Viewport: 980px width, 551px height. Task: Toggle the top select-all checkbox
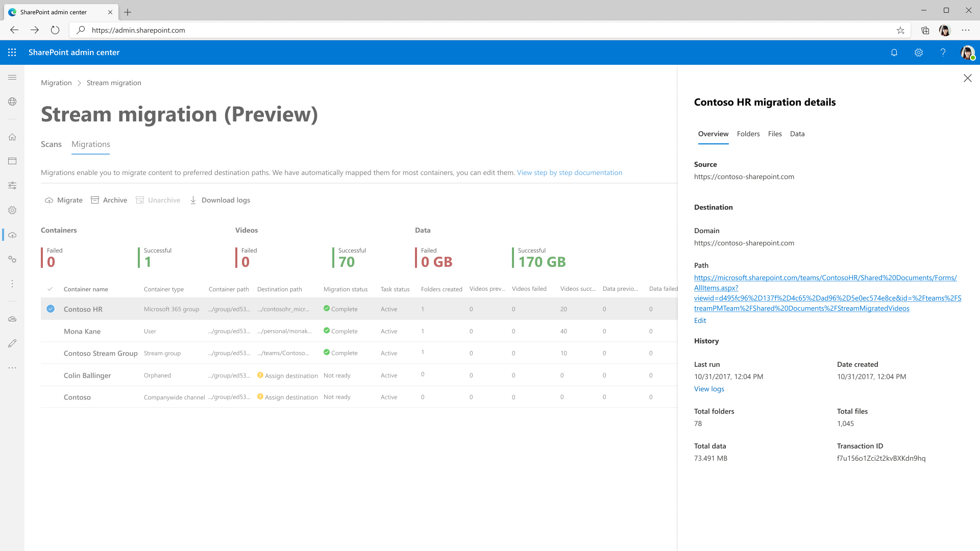[x=51, y=289]
